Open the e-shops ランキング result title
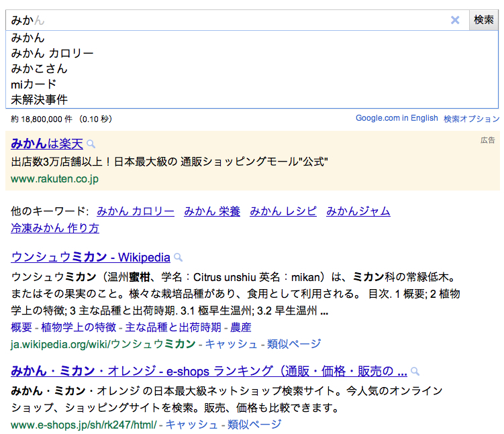Image resolution: width=504 pixels, height=434 pixels. tap(209, 371)
